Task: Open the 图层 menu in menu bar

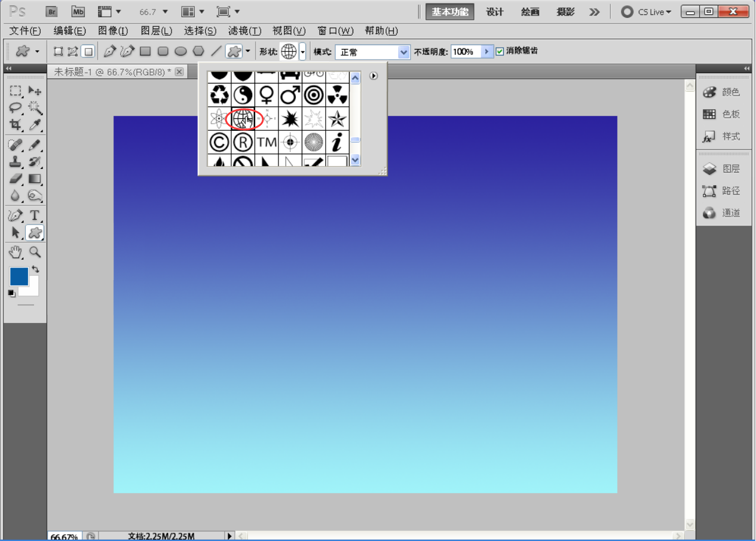Action: tap(156, 31)
